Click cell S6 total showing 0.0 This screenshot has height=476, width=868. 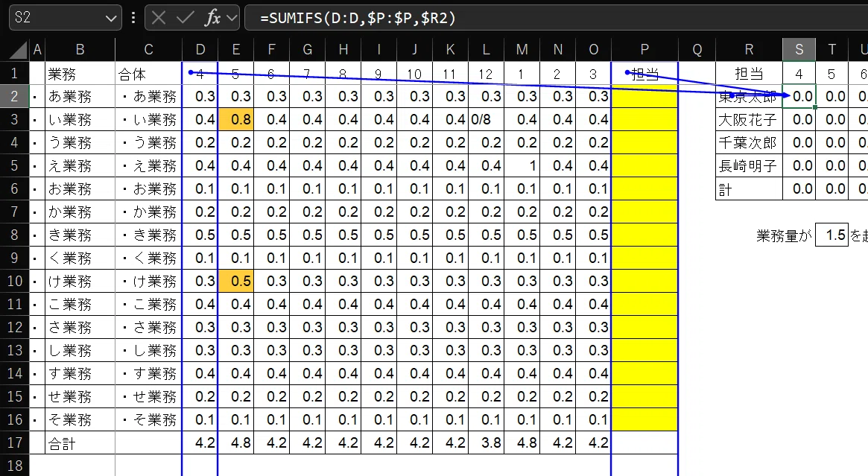pyautogui.click(x=799, y=189)
